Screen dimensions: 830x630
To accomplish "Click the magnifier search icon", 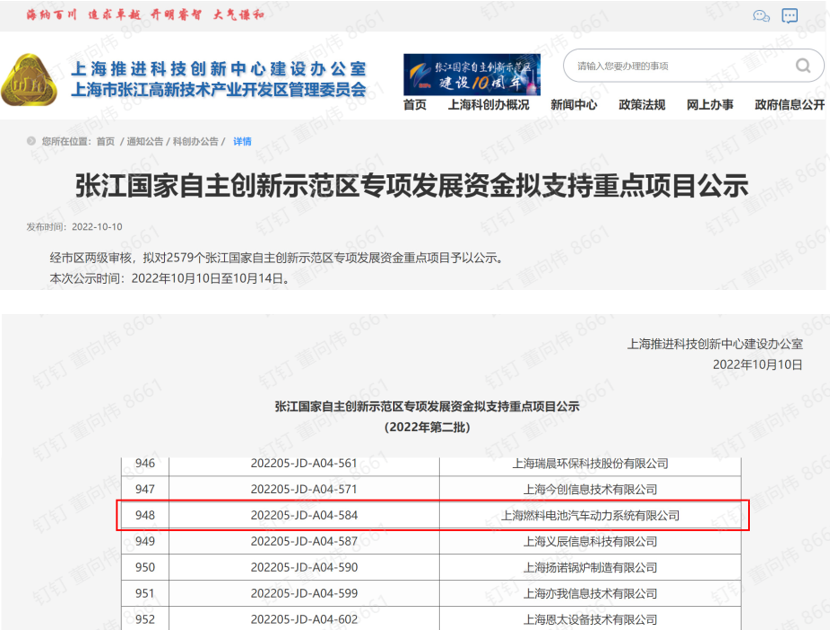I will [802, 67].
